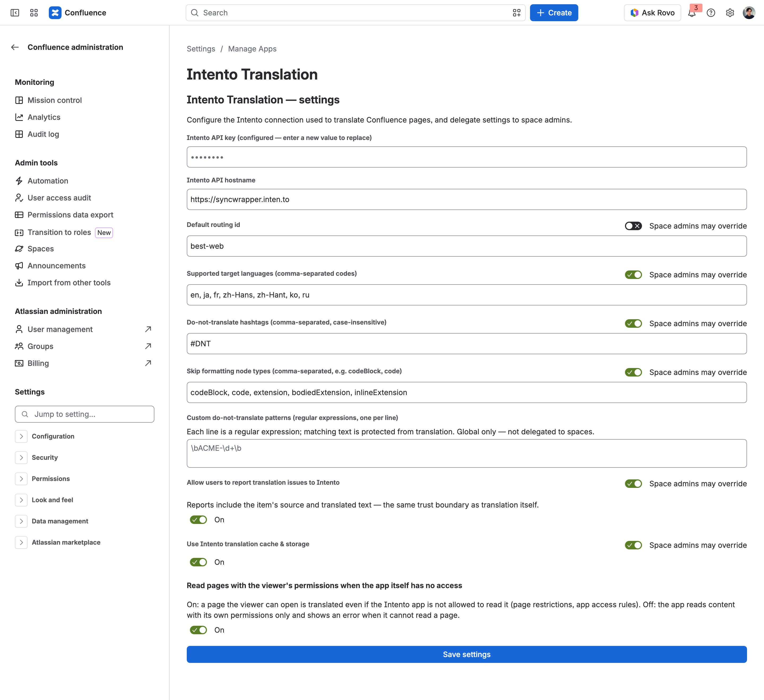The height and width of the screenshot is (700, 764).
Task: Click the Save settings button
Action: pos(467,655)
